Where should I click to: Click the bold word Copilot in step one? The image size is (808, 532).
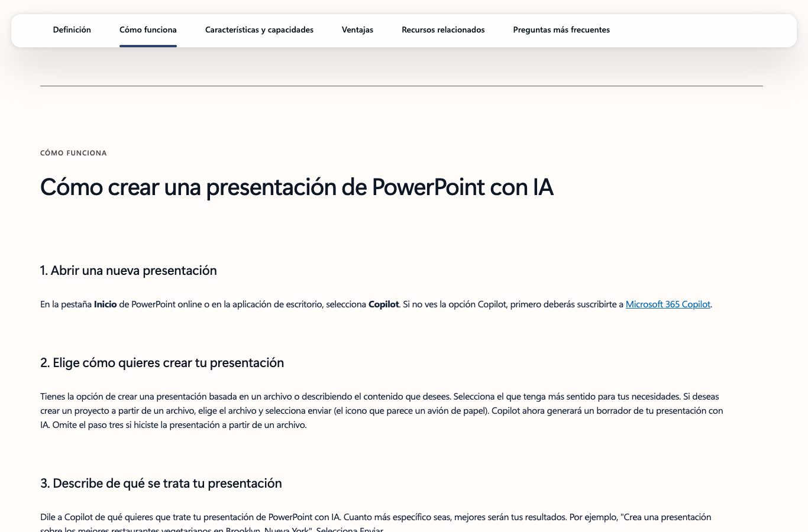384,304
